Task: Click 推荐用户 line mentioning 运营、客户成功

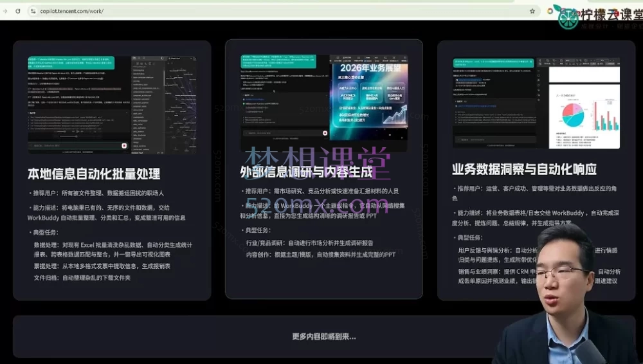Action: pyautogui.click(x=534, y=194)
